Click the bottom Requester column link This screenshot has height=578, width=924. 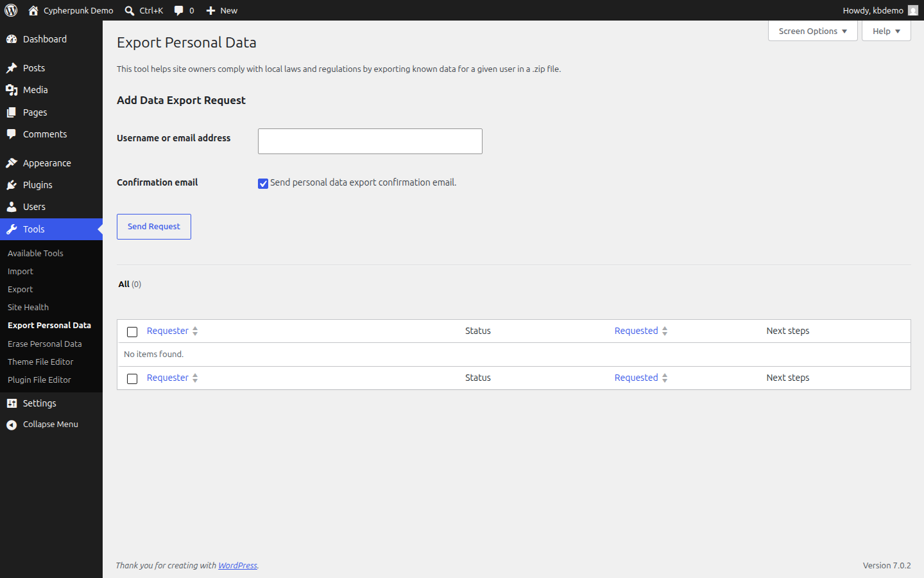tap(167, 378)
